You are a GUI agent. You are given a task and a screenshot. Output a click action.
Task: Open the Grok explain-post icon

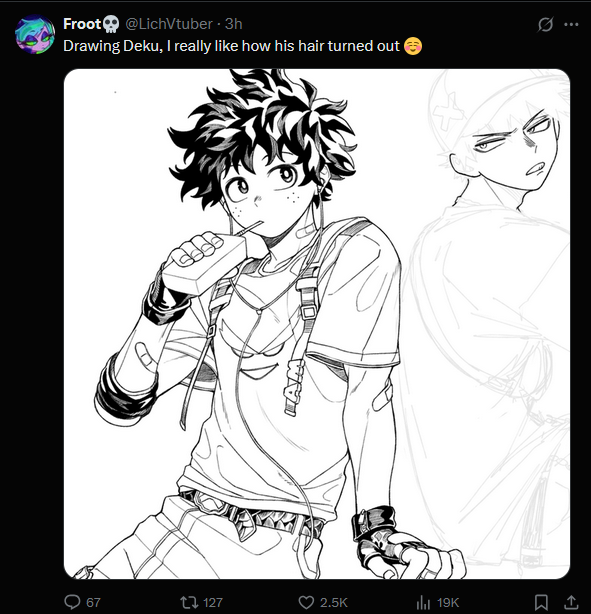click(x=545, y=25)
